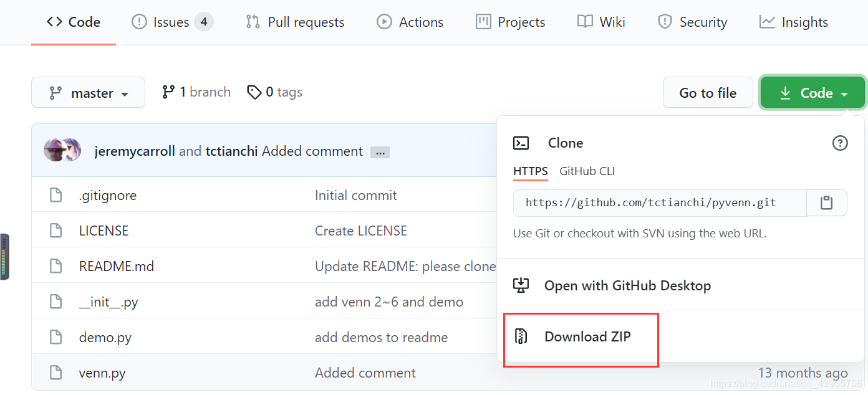Click the Clone terminal icon
This screenshot has width=868, height=395.
521,143
